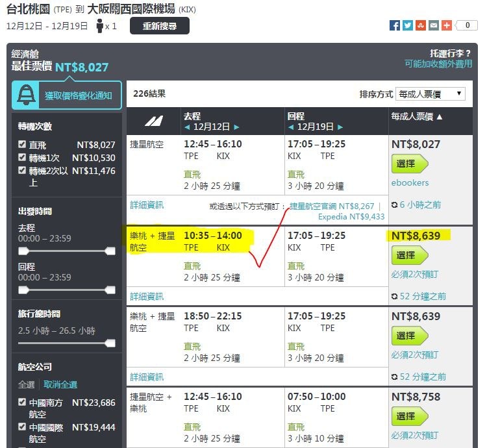The width and height of the screenshot is (487, 448).
Task: Open 可能加收額外費用 baggage fee notice
Action: coord(438,64)
